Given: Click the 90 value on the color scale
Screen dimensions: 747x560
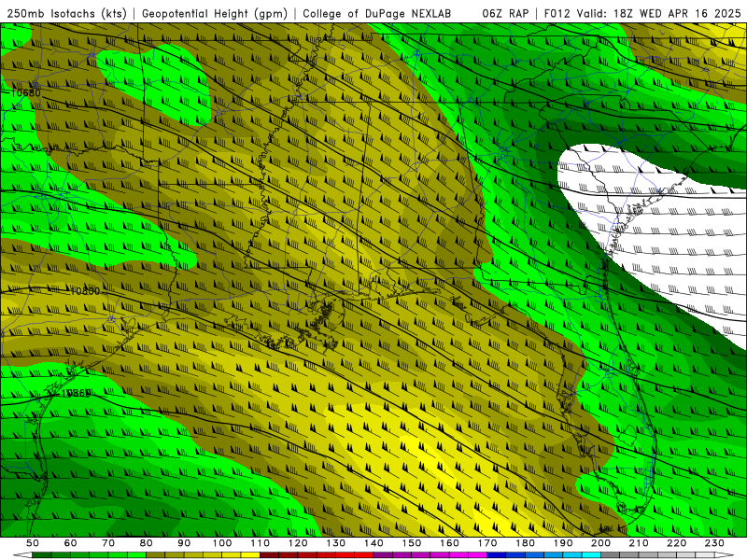Looking at the screenshot, I should (x=184, y=543).
